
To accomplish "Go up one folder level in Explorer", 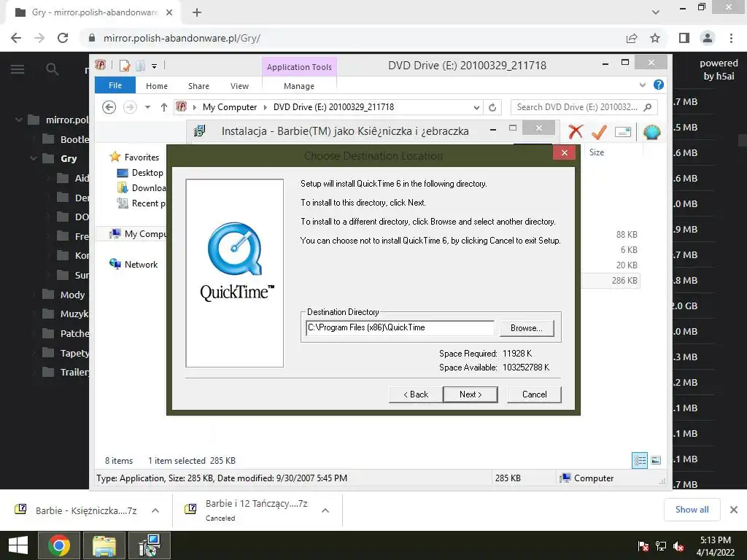I will pyautogui.click(x=164, y=107).
